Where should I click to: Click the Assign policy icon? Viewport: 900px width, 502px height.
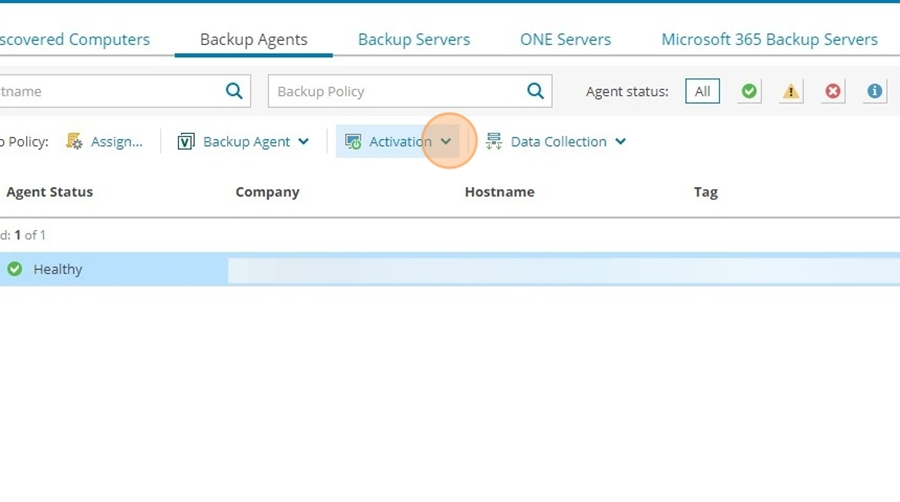pos(74,141)
